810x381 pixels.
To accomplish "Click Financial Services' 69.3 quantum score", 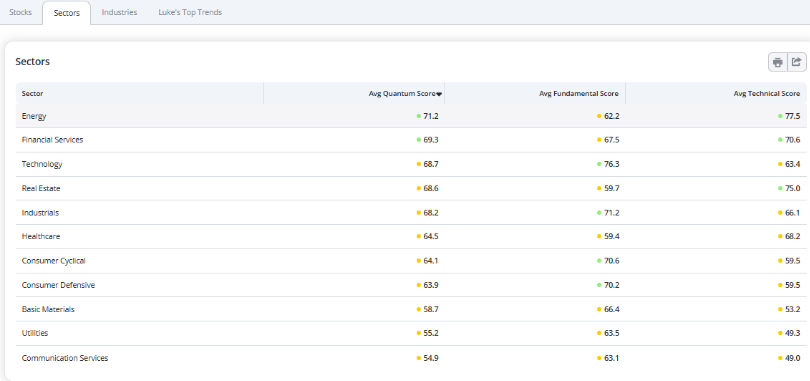I will 431,140.
